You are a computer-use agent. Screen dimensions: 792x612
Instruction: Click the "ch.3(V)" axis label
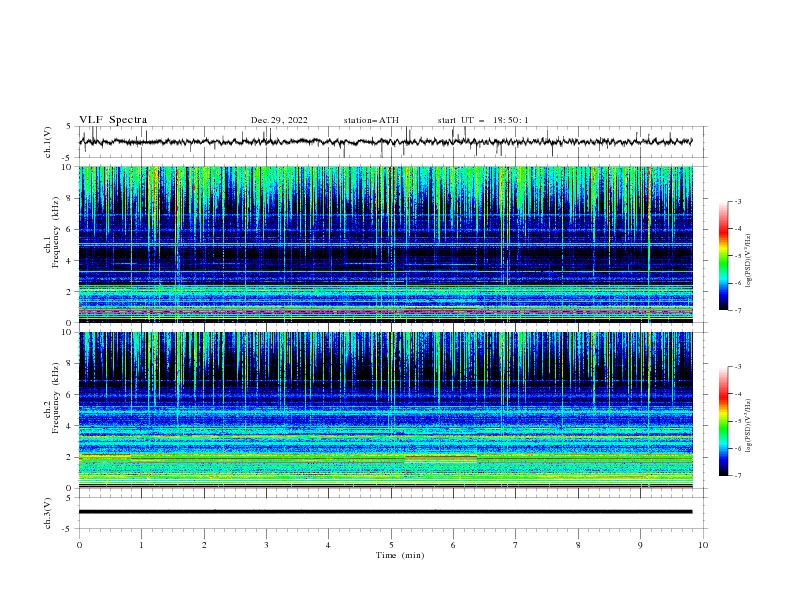pos(48,513)
